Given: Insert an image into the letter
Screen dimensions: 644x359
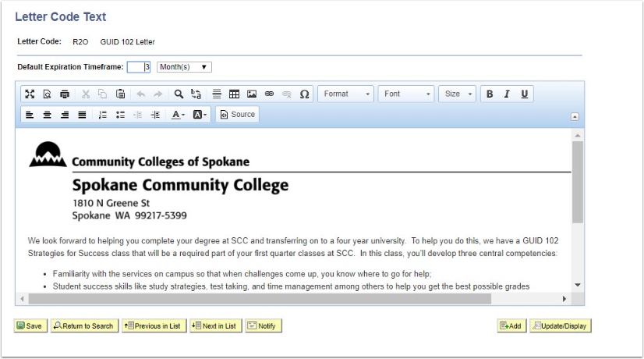Looking at the screenshot, I should pyautogui.click(x=252, y=94).
